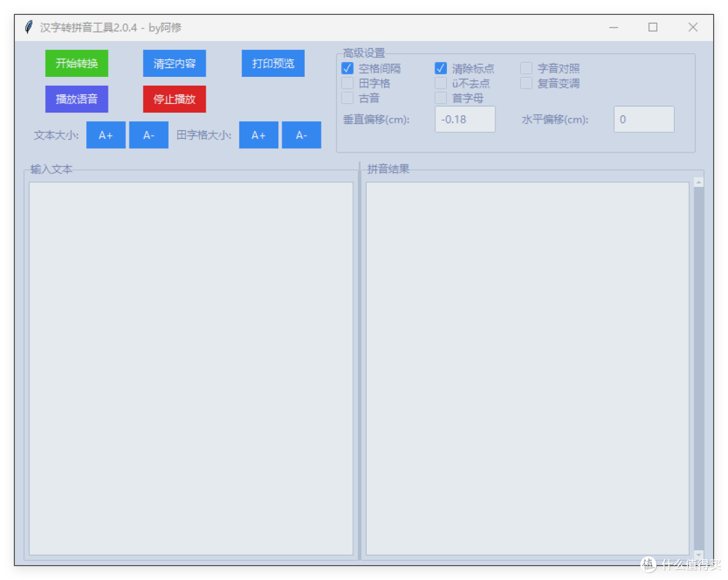The image size is (728, 580).
Task: Enable the 田字格 checkbox
Action: (347, 83)
